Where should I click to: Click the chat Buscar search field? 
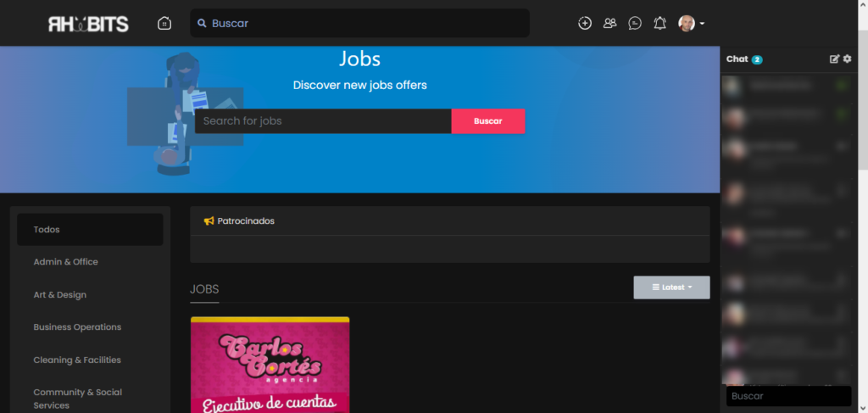point(789,396)
